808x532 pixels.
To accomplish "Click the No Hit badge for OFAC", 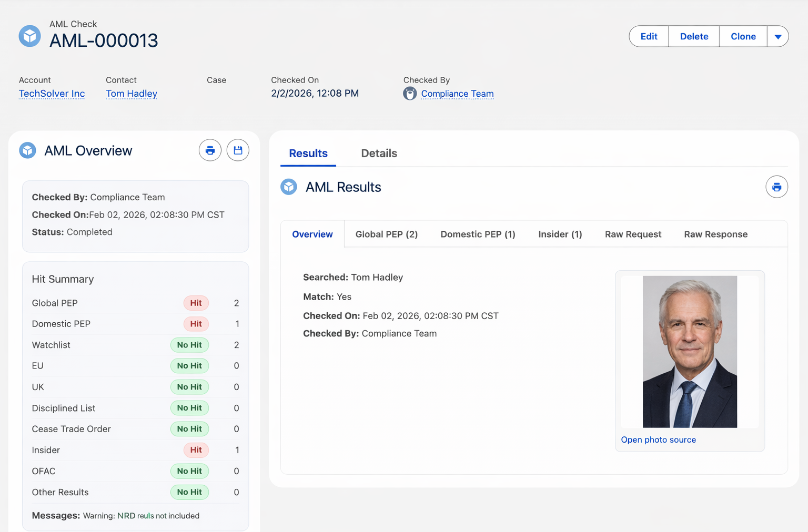I will coord(189,471).
